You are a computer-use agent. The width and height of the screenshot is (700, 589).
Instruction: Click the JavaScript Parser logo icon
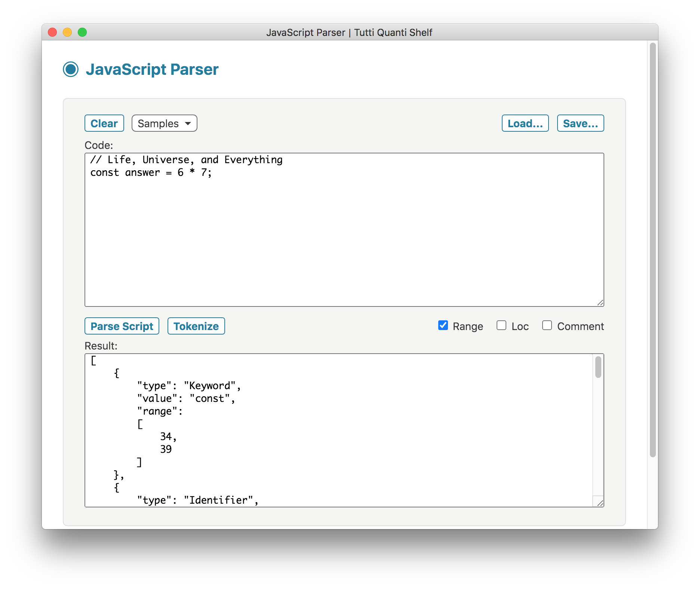click(71, 69)
